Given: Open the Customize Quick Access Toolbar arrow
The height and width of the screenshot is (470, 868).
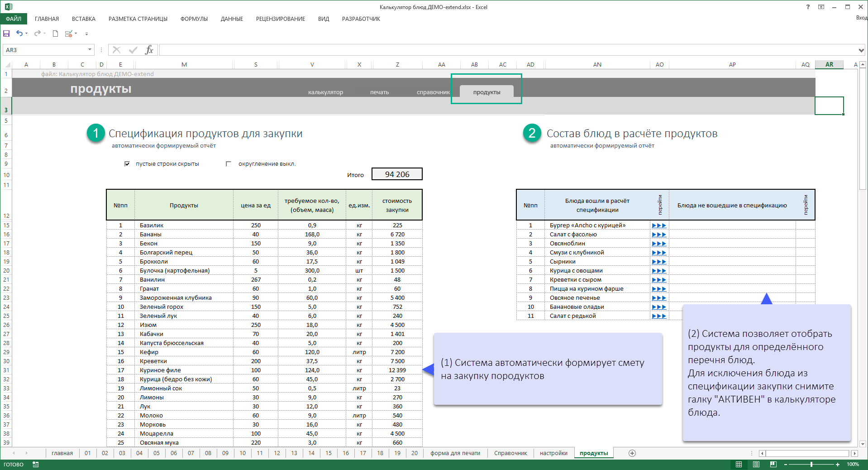Looking at the screenshot, I should coord(86,34).
